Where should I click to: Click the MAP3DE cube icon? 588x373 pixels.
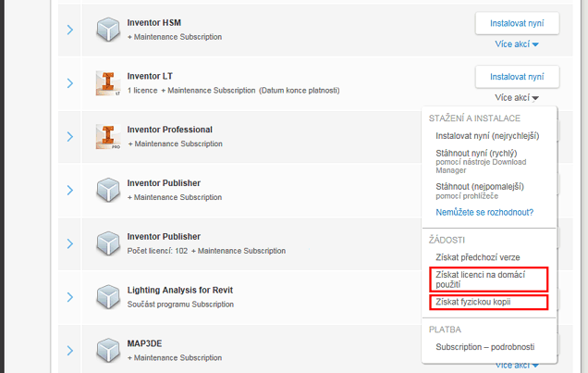pos(108,350)
